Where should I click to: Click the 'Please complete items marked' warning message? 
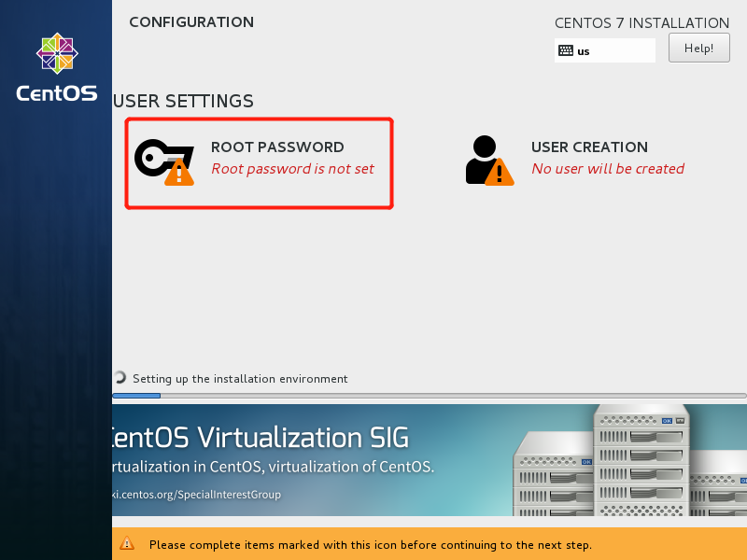coord(370,545)
